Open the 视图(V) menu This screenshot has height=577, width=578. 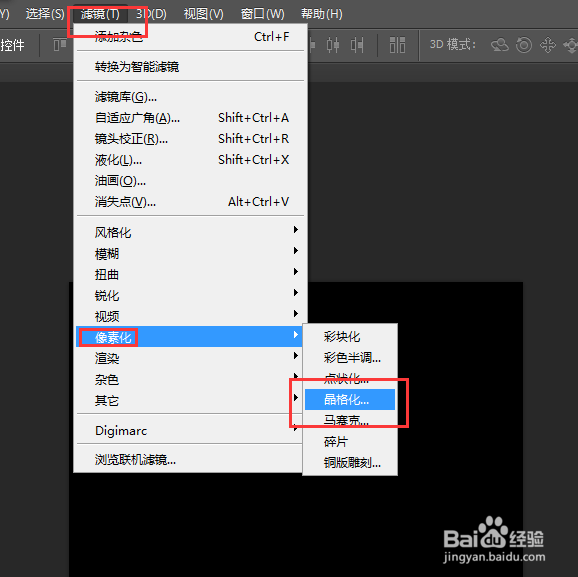203,14
